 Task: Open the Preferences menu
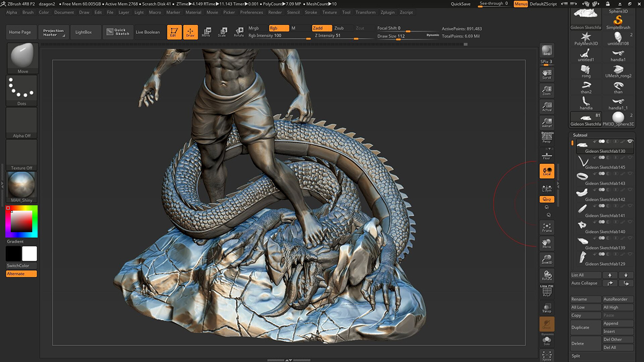251,12
